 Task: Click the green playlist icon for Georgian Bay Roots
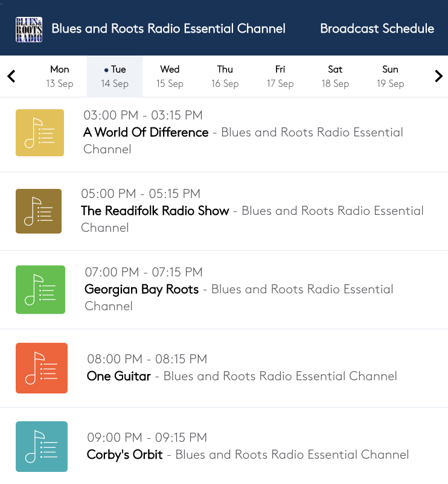tap(40, 290)
